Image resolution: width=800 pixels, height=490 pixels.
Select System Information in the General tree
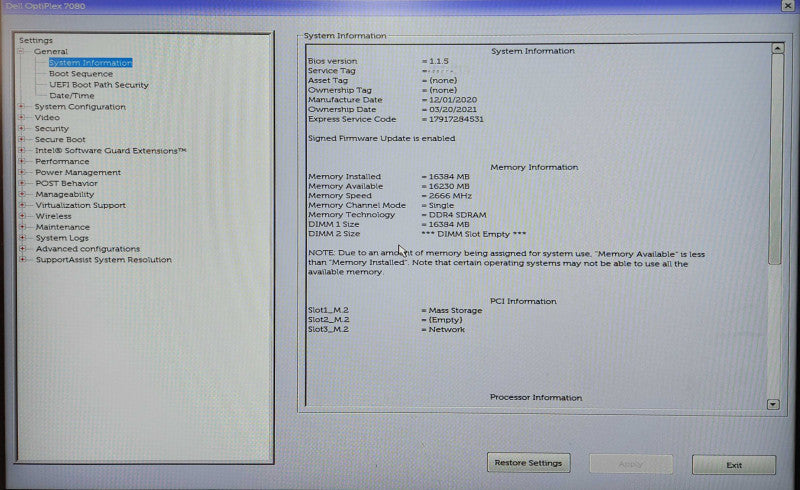(90, 63)
